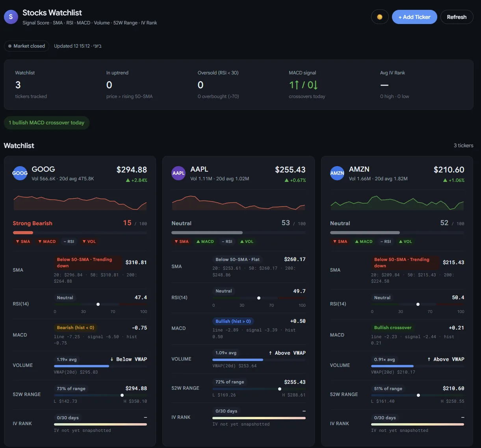Click AAPL's Below 50-SMA · Flat badge
Screen dimensions: 481x448
pos(238,259)
